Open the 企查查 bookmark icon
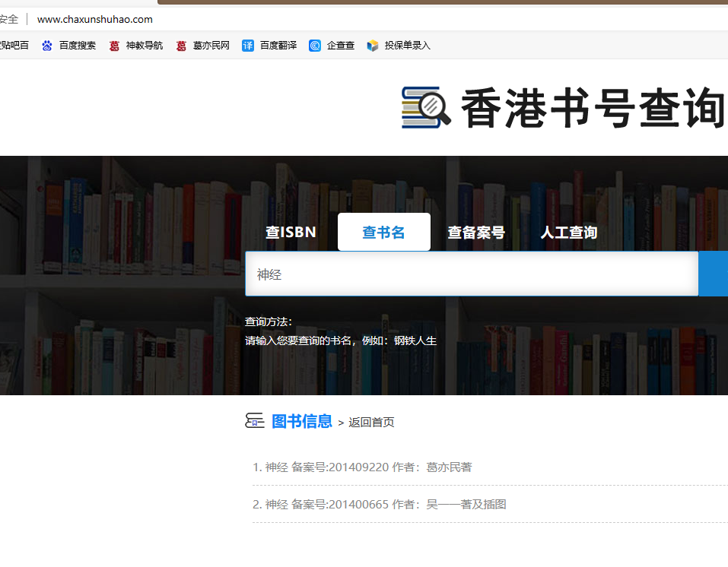The height and width of the screenshot is (567, 728). click(x=315, y=46)
